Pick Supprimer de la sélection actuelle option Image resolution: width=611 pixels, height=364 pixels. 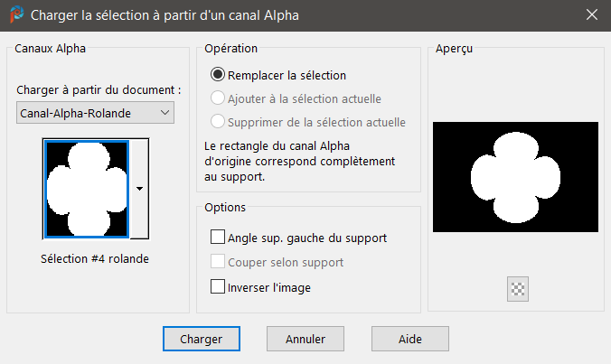(217, 122)
